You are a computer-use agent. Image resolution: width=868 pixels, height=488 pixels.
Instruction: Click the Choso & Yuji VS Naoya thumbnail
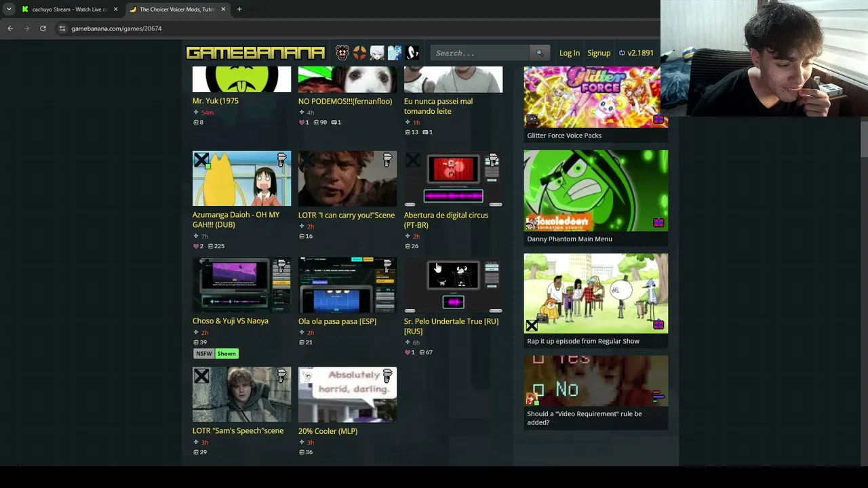click(x=241, y=285)
